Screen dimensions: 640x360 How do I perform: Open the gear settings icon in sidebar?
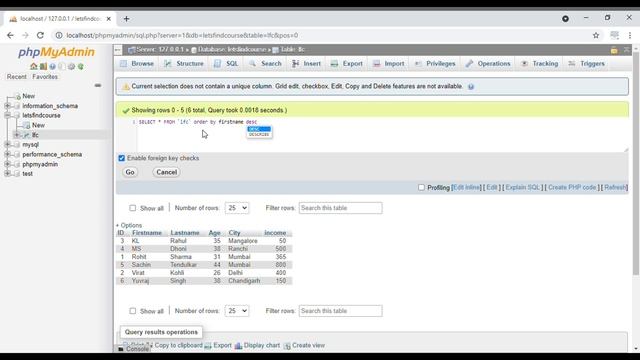[x=71, y=66]
